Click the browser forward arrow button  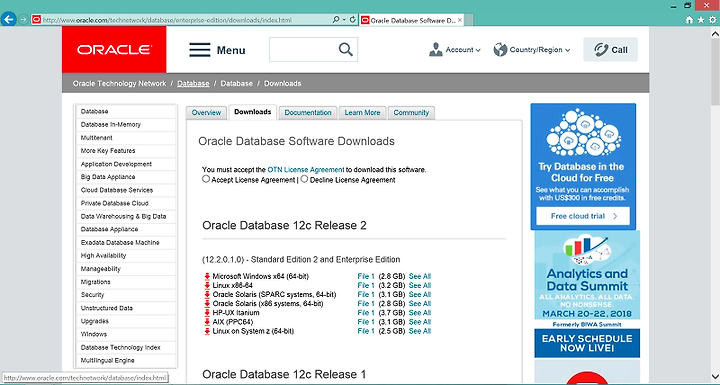pyautogui.click(x=23, y=20)
